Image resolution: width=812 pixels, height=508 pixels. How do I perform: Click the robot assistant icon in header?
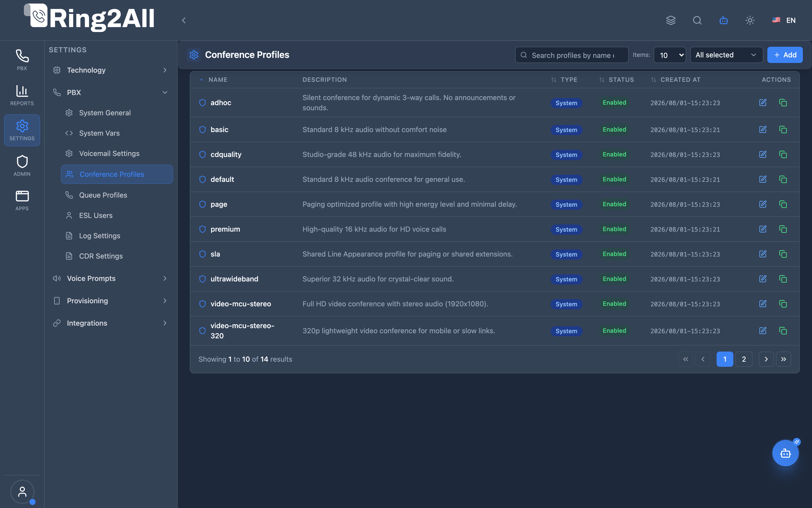(x=723, y=21)
